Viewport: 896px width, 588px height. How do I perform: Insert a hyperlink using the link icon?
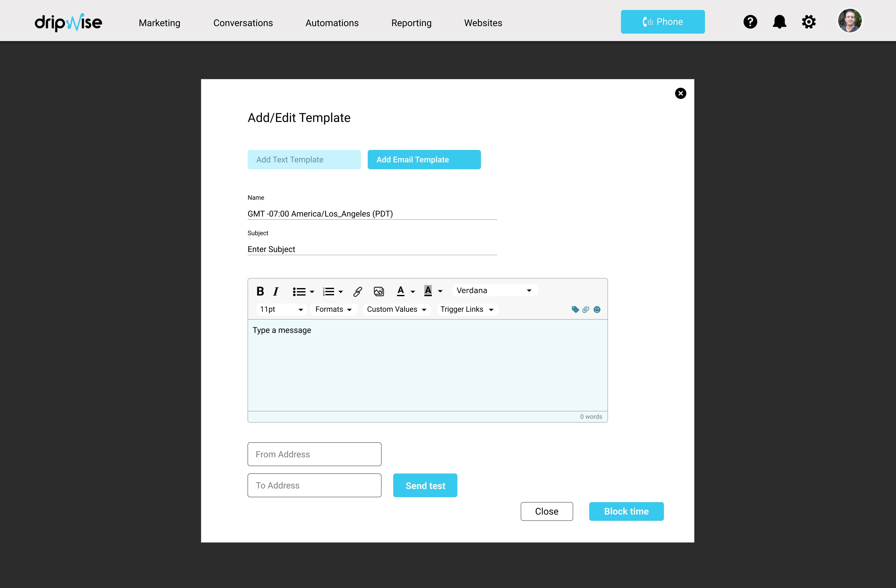click(357, 292)
